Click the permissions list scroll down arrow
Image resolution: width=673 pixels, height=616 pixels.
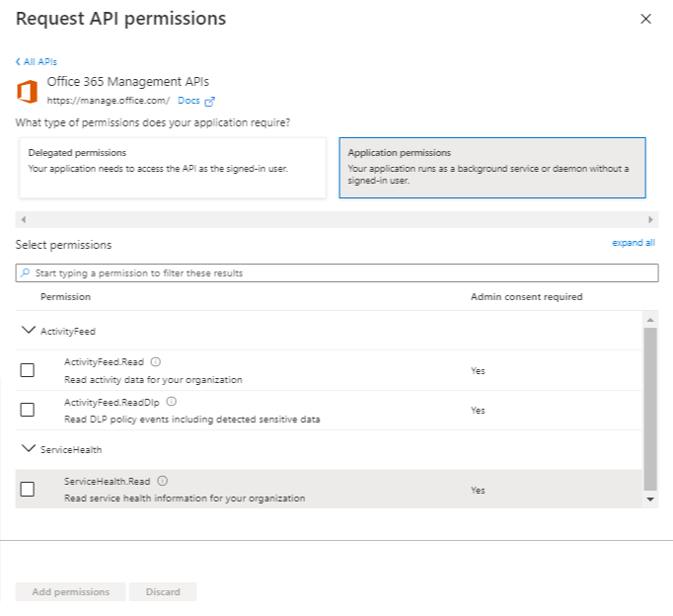(x=650, y=500)
